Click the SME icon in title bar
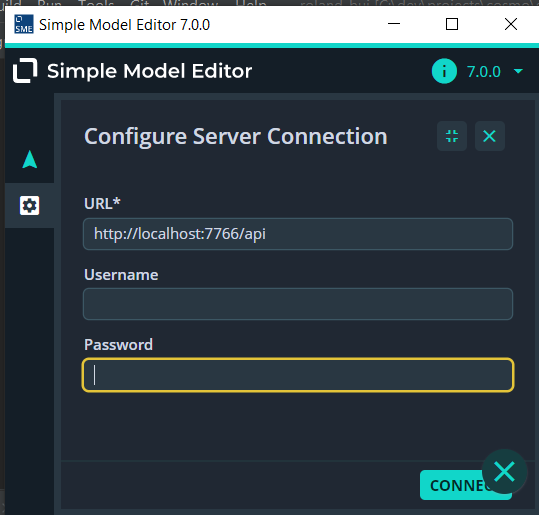Image resolution: width=539 pixels, height=515 pixels. click(24, 24)
